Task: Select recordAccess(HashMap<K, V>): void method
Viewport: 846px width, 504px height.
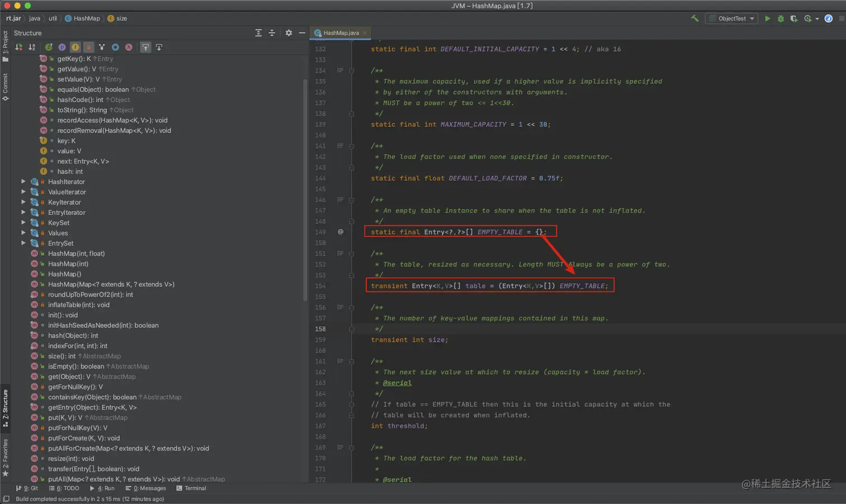Action: click(112, 120)
